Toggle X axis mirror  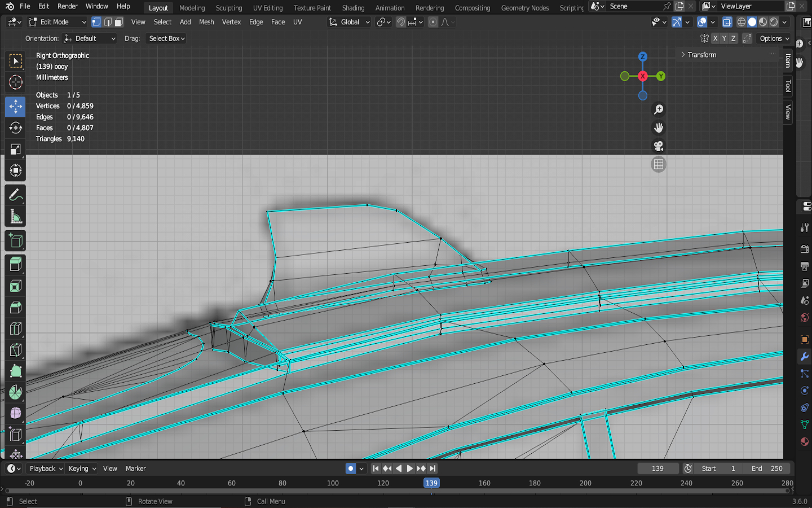coord(715,38)
